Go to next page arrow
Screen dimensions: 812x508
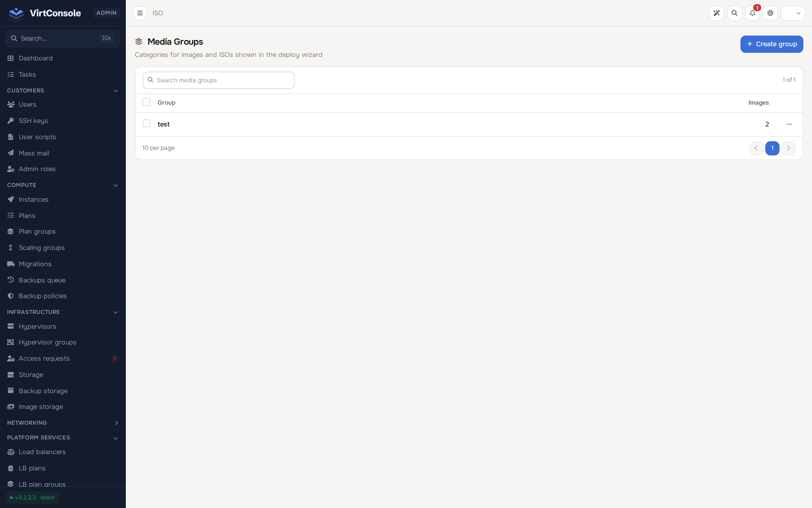pos(788,148)
